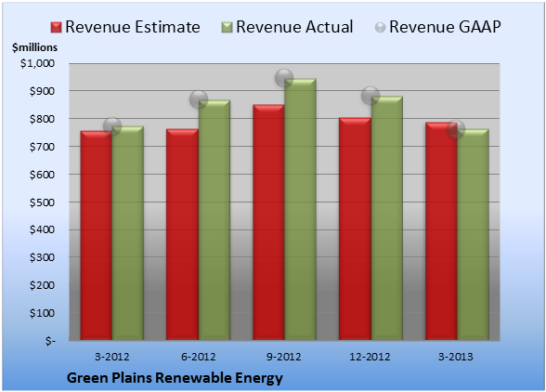Click the "3-2013" x-axis label
The width and height of the screenshot is (546, 392).
tap(456, 357)
